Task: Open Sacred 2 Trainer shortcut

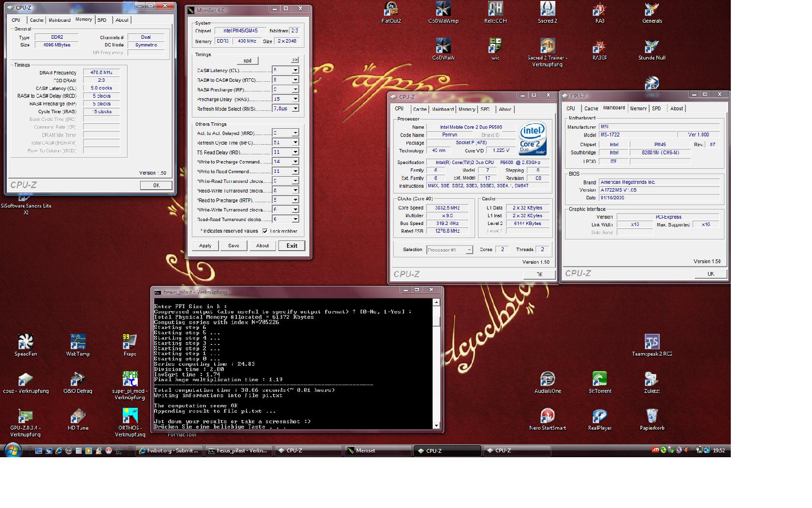Action: pos(548,53)
